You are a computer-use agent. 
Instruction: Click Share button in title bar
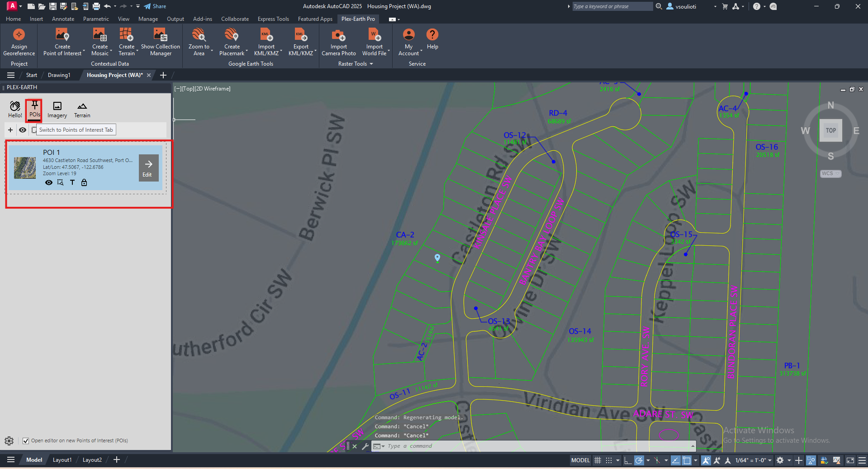155,6
